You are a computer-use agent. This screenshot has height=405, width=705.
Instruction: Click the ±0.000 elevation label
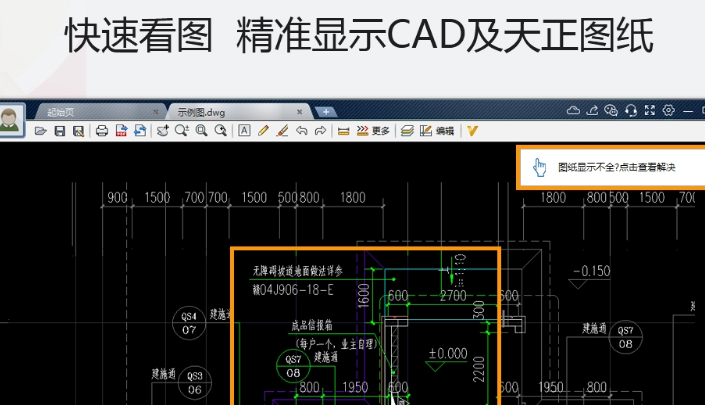pos(448,354)
